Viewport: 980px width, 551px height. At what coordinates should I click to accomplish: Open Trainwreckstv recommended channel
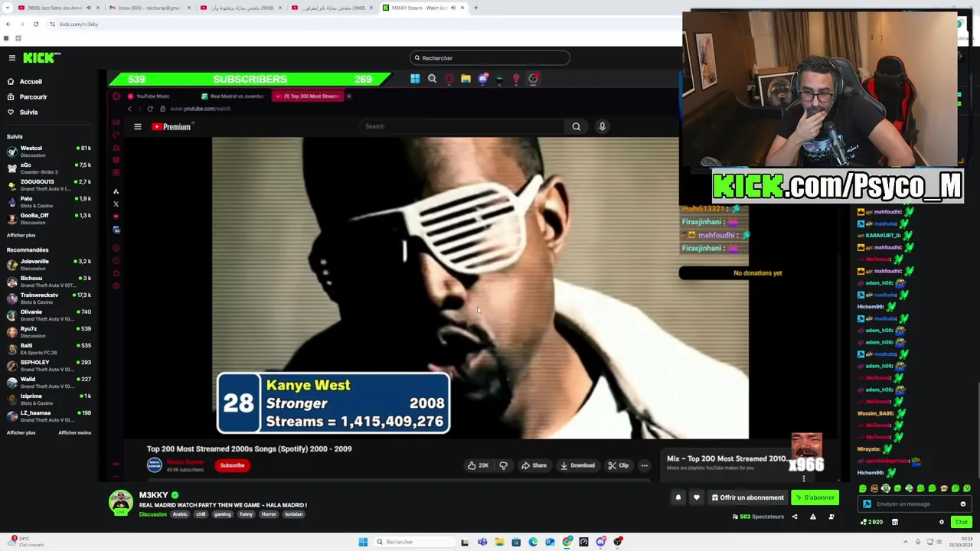coord(47,298)
